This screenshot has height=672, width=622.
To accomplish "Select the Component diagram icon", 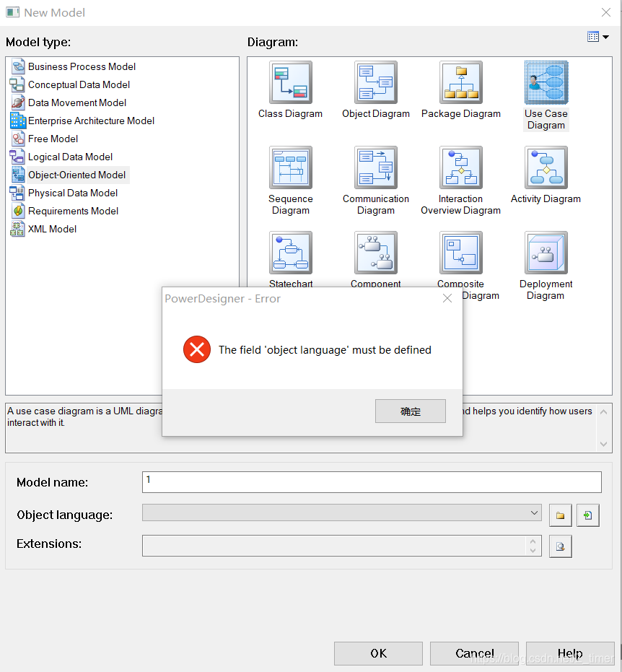I will tap(376, 253).
